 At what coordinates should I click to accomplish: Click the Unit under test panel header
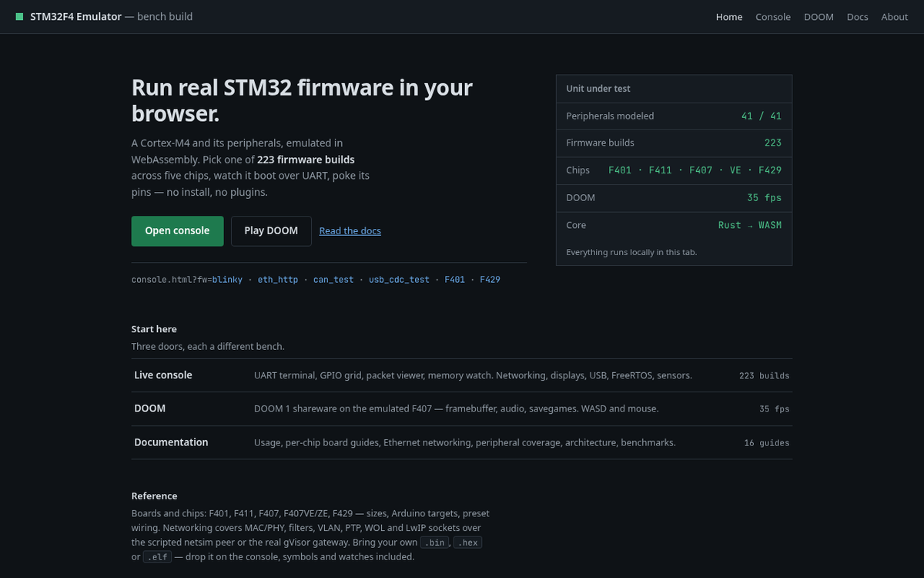(x=674, y=89)
